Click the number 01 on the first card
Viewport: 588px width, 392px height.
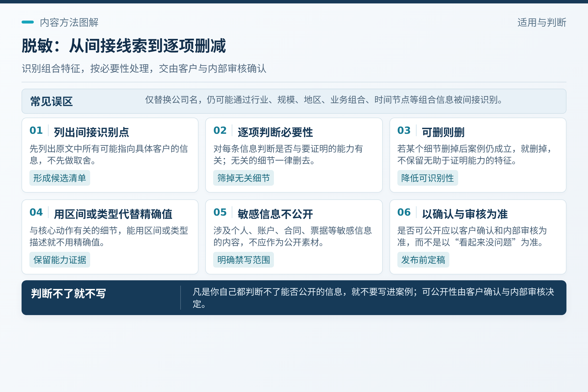36,130
